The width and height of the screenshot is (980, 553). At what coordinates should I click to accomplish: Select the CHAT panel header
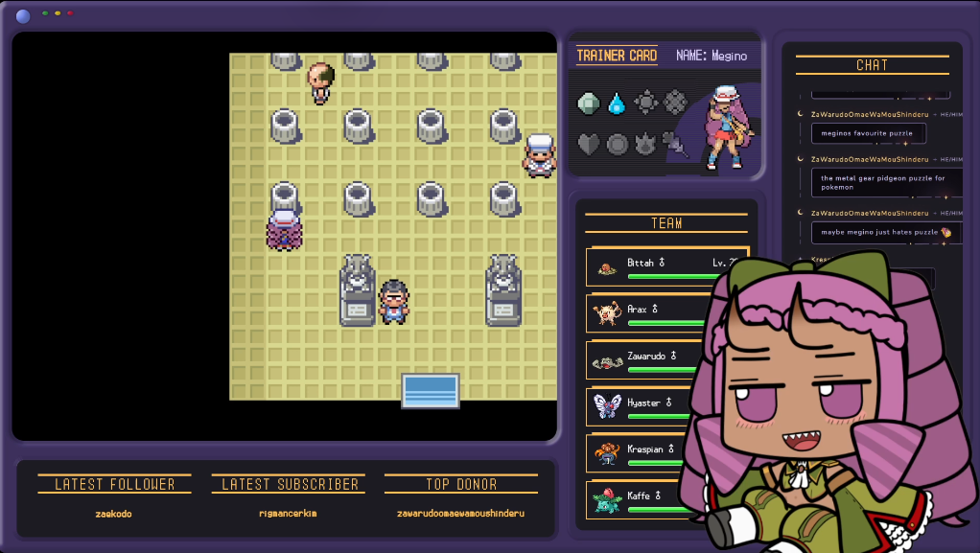(872, 65)
